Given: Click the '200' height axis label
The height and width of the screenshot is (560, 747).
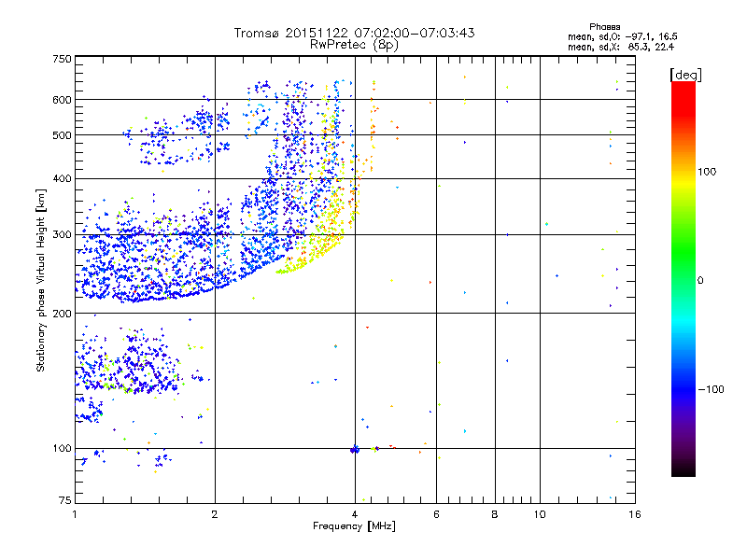Looking at the screenshot, I should point(63,314).
